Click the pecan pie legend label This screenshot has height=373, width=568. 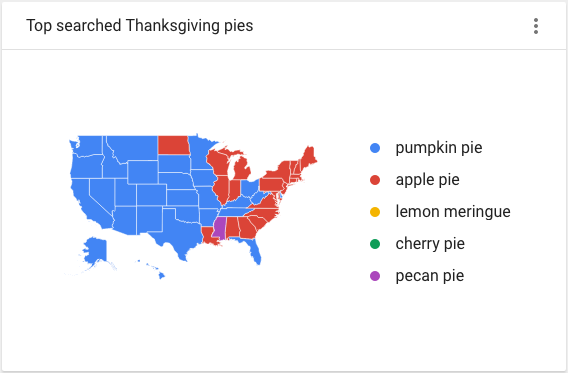tap(430, 276)
